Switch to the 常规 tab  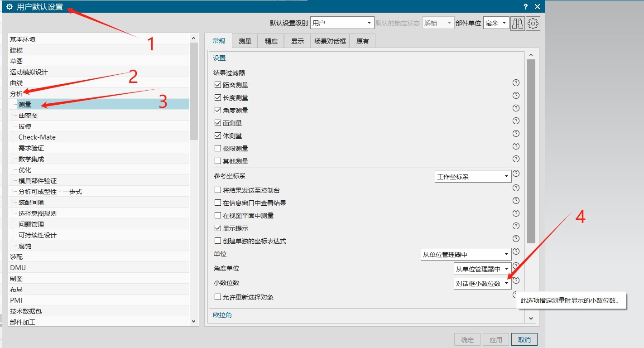click(x=219, y=41)
